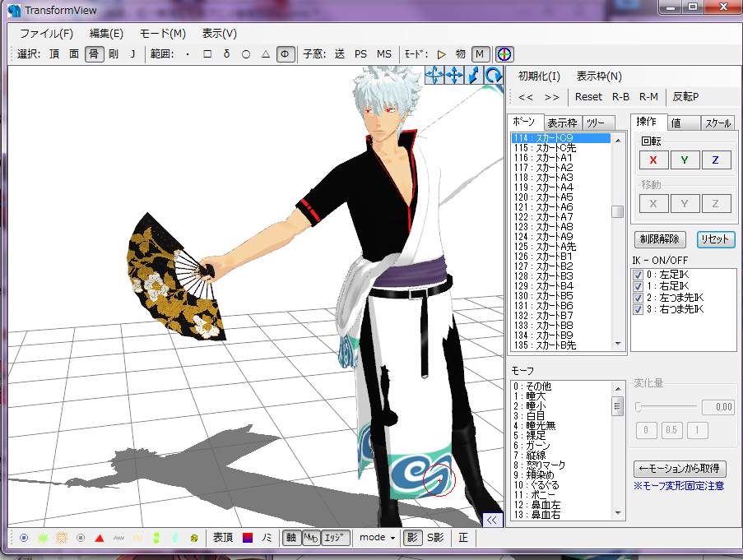The height and width of the screenshot is (560, 743).
Task: Select bone 125 : スカートA先
Action: click(x=560, y=247)
